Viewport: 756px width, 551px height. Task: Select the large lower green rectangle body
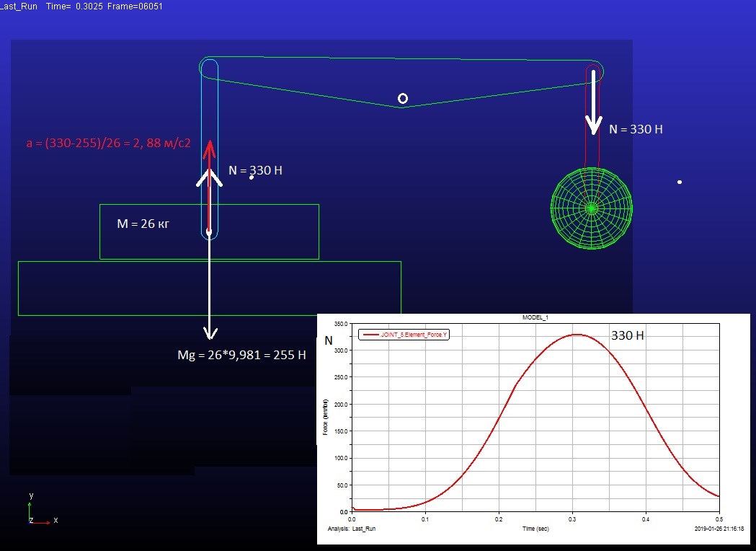[209, 288]
